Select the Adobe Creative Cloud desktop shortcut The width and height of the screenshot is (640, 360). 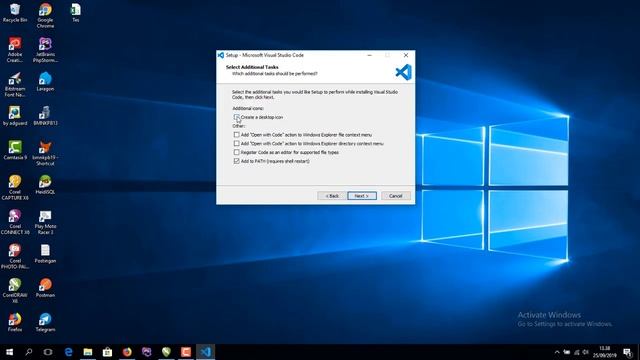click(x=15, y=50)
